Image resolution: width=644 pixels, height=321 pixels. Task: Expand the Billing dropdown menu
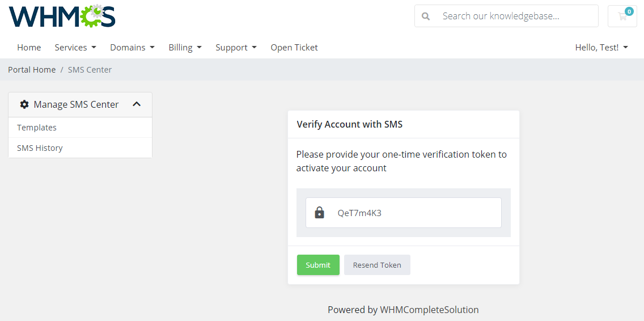[185, 48]
